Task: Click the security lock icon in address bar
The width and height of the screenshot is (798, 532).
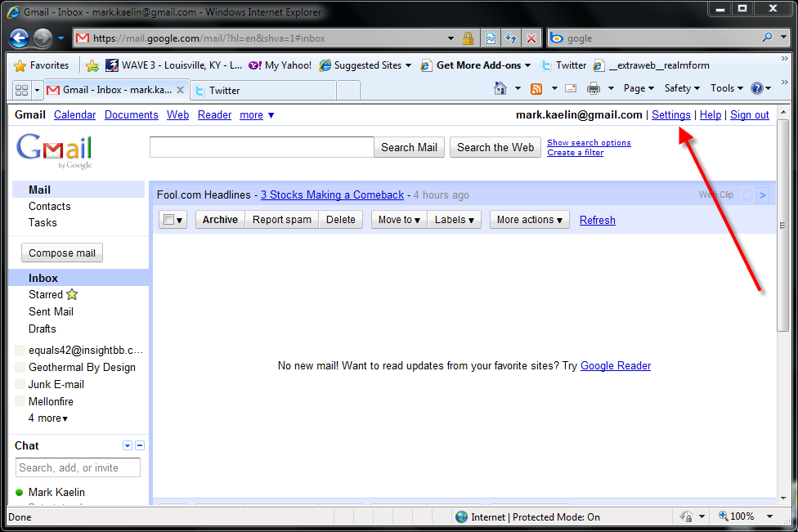Action: [x=468, y=38]
